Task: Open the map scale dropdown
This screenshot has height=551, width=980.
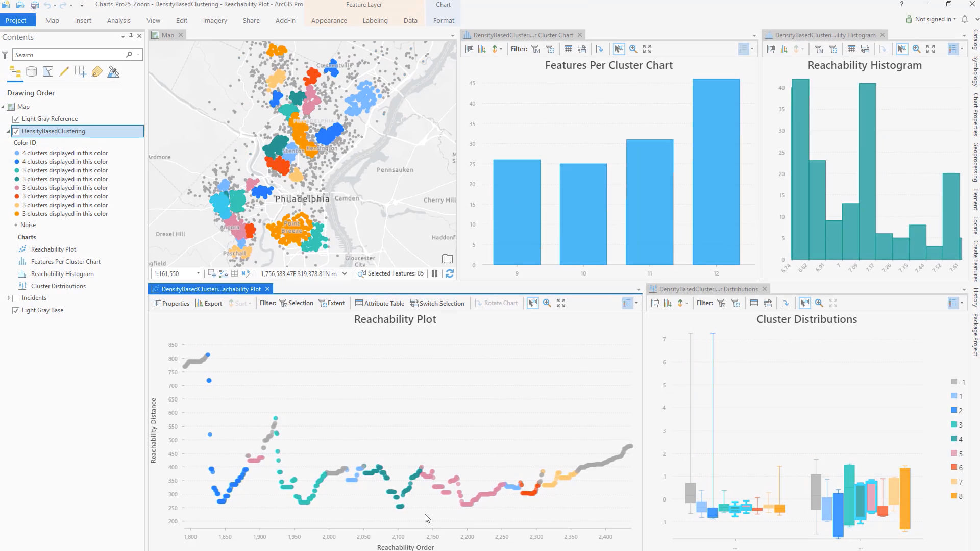Action: pos(198,273)
